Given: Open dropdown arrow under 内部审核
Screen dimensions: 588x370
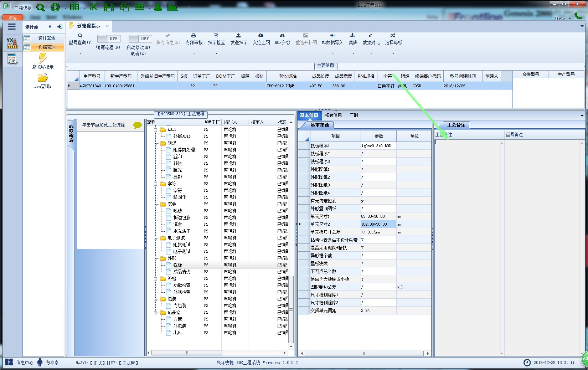Looking at the screenshot, I should point(194,53).
